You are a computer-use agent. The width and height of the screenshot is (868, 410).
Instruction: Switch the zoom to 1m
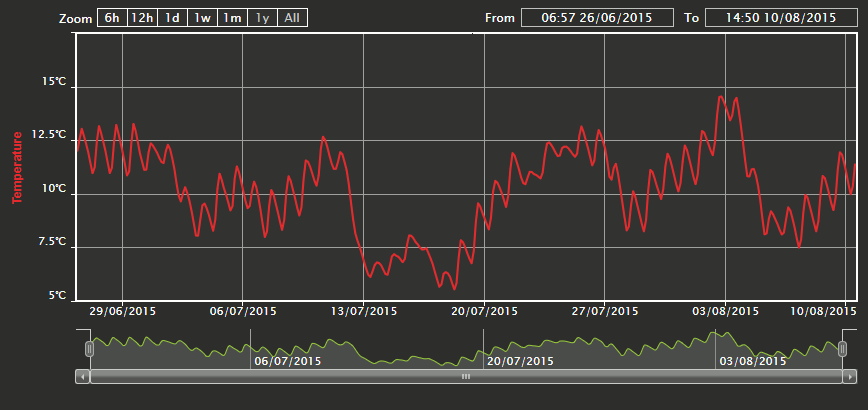click(233, 18)
